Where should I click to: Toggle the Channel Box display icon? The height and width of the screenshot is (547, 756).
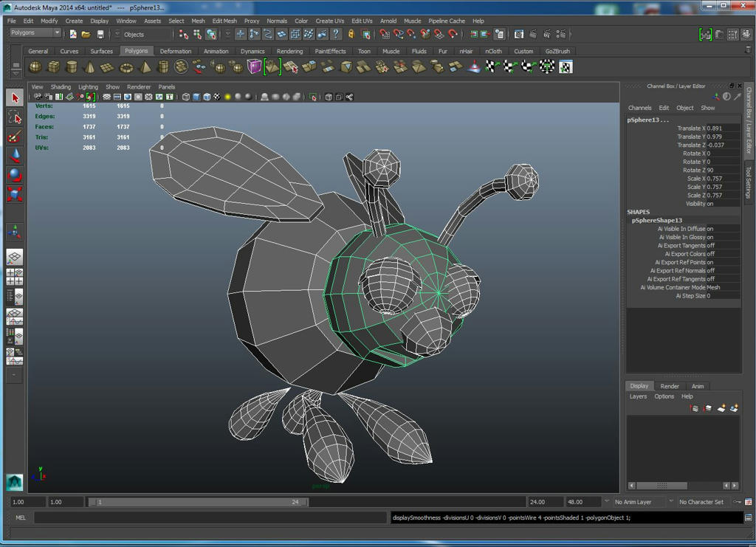tap(746, 34)
